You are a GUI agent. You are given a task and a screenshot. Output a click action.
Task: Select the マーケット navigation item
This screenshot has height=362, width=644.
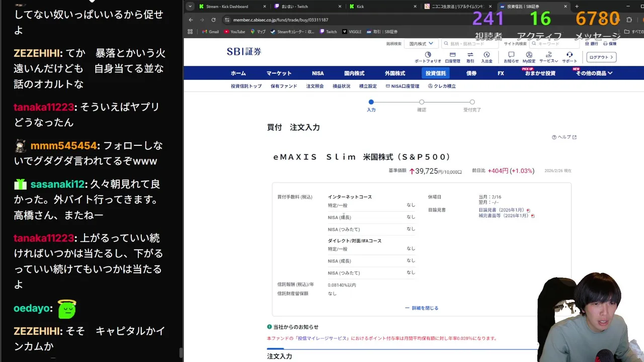279,73
